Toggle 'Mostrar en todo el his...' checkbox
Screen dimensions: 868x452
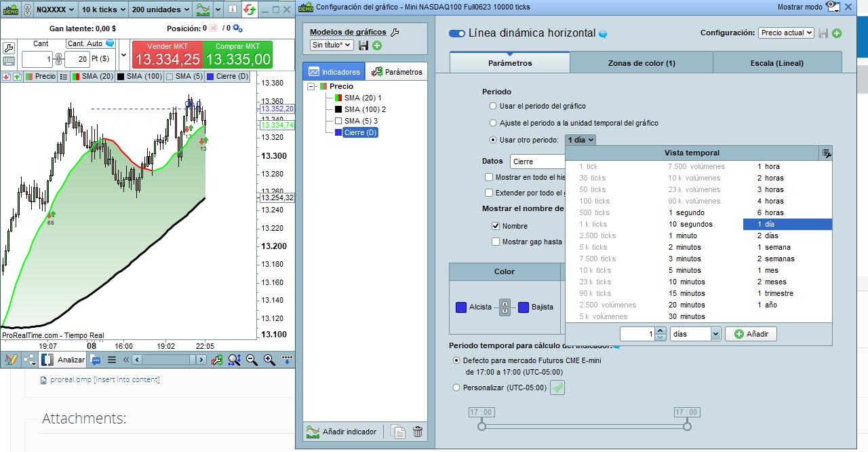[x=489, y=177]
